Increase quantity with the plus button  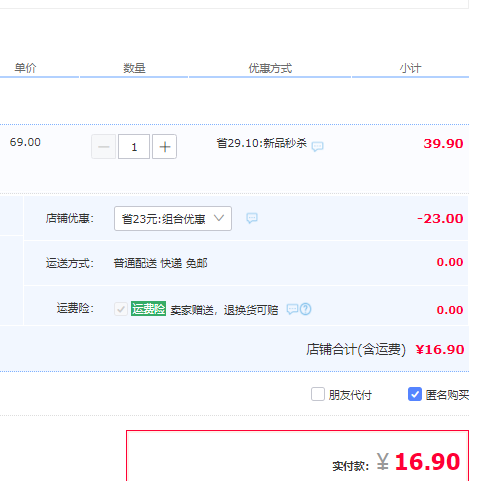point(165,147)
